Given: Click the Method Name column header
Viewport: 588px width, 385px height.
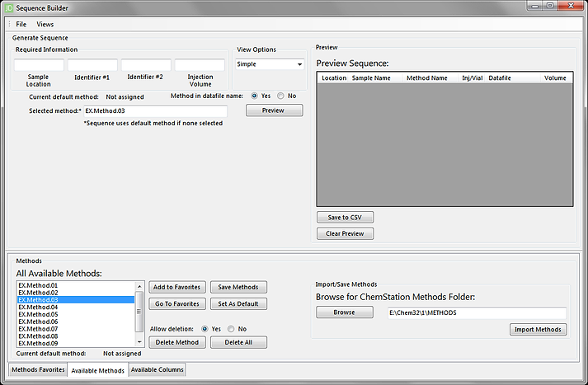Looking at the screenshot, I should (x=430, y=78).
